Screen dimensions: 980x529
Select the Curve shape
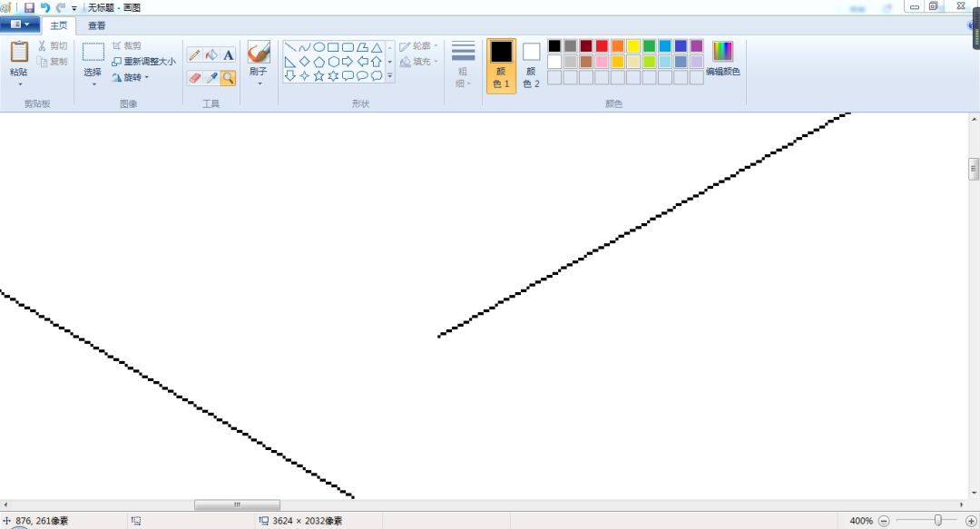pyautogui.click(x=304, y=47)
